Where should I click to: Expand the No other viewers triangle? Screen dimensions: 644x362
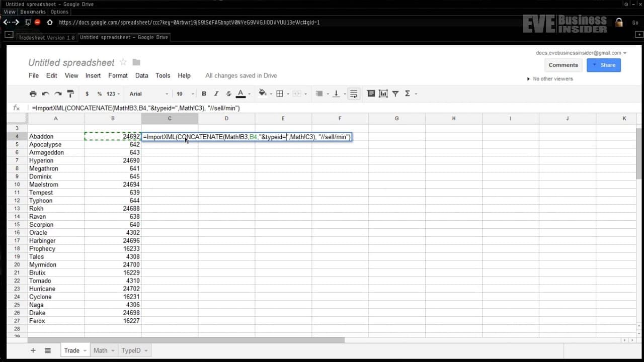point(528,79)
